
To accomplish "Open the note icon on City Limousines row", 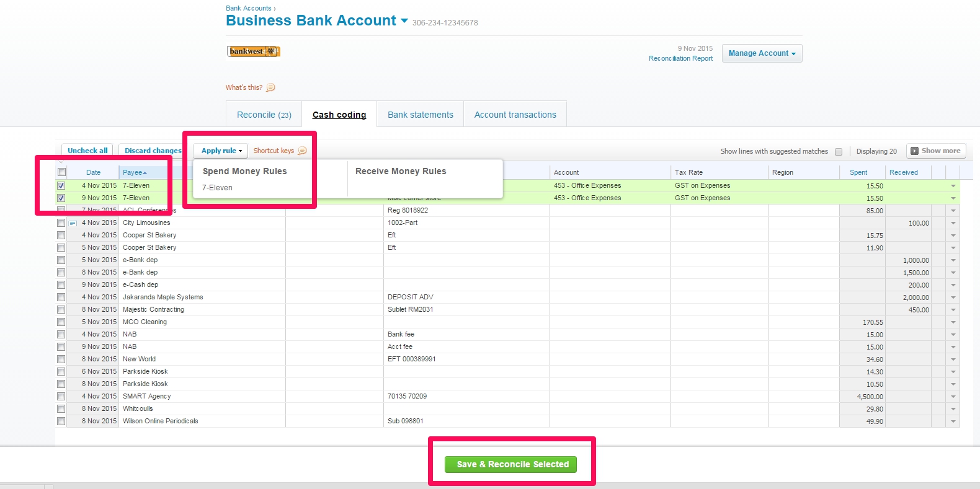I will click(x=73, y=223).
